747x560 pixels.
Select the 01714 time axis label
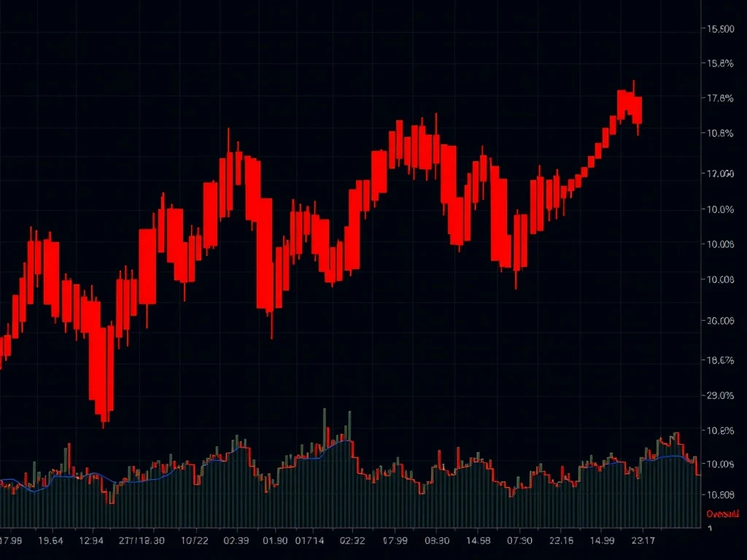[309, 540]
